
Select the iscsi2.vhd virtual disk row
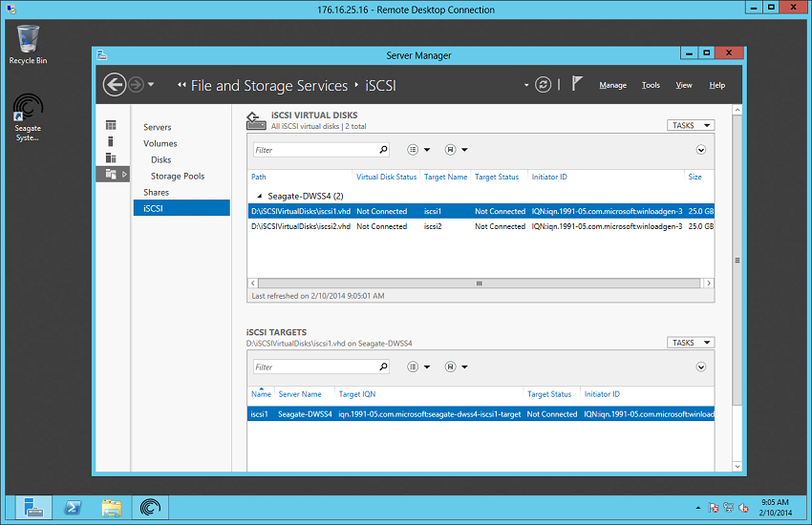click(481, 226)
